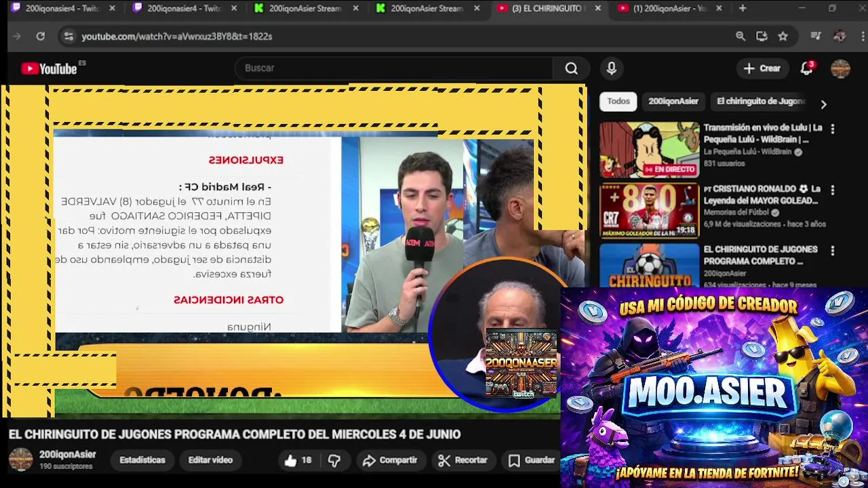Click the install app icon in the address bar
The height and width of the screenshot is (488, 868).
click(x=762, y=37)
